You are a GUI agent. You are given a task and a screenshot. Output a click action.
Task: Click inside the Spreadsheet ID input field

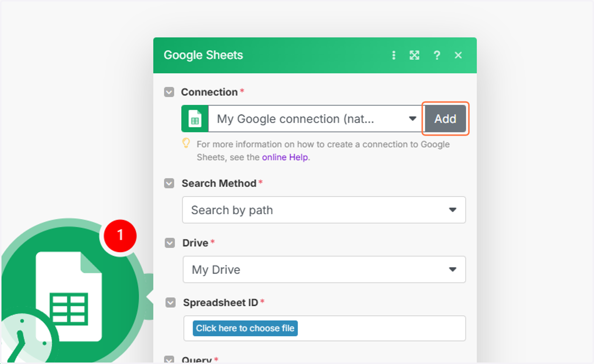tap(325, 328)
